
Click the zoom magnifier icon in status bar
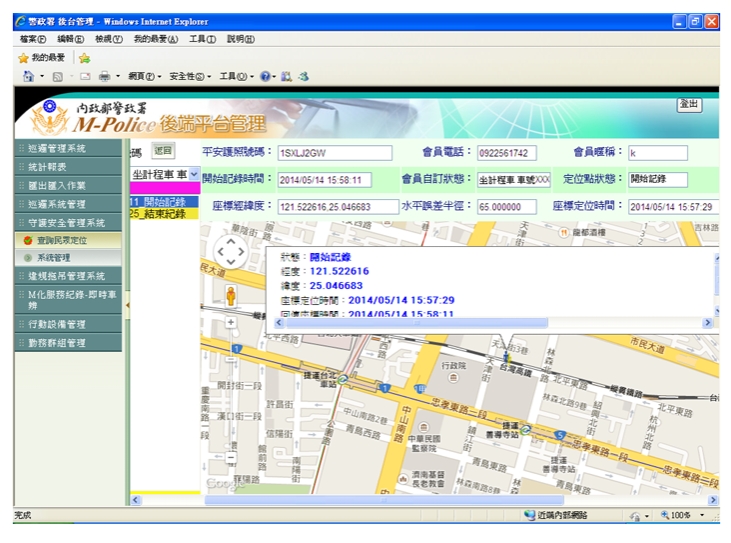665,515
